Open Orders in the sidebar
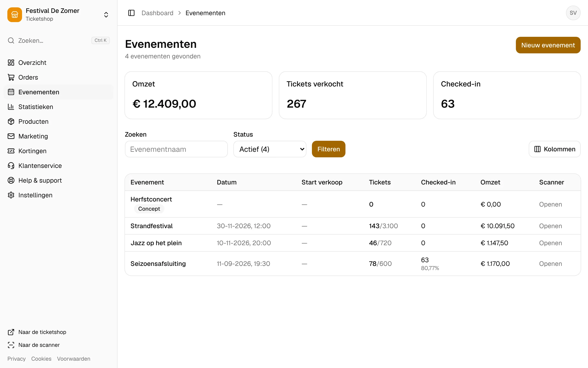The height and width of the screenshot is (368, 588). pyautogui.click(x=58, y=78)
